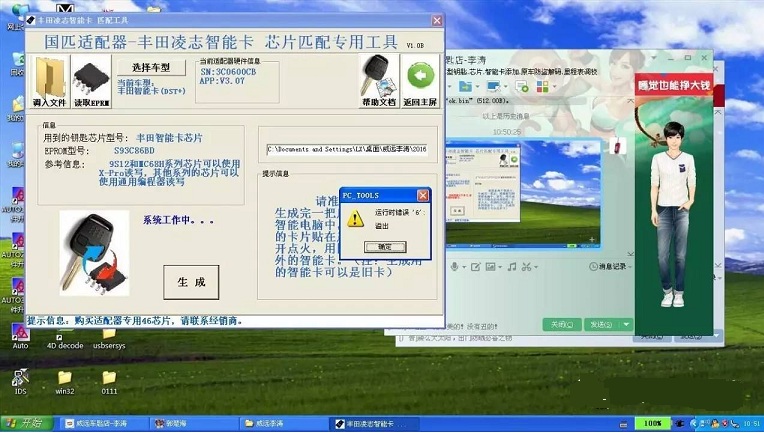This screenshot has width=764, height=438.
Task: Click 关闭(C) in the chat window
Action: [562, 324]
